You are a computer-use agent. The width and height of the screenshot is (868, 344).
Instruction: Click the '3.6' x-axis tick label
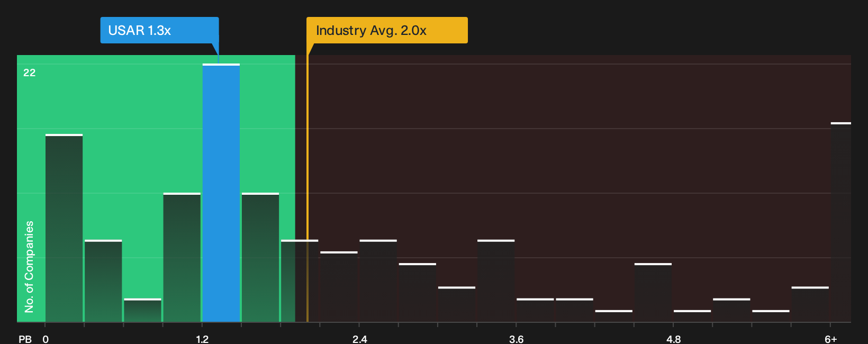(517, 339)
